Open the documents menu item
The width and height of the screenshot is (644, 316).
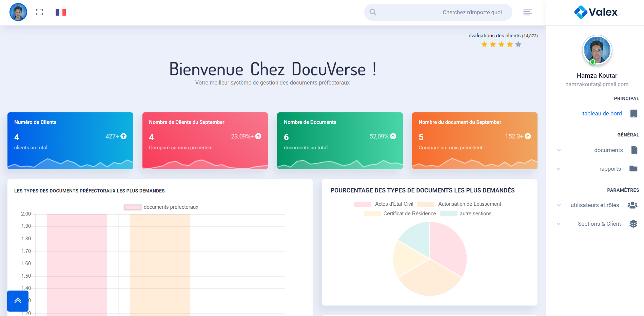point(608,150)
